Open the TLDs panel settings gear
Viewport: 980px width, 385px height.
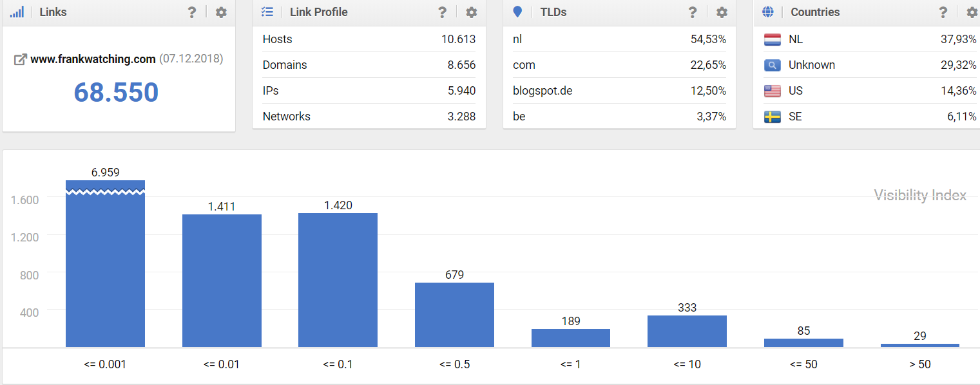point(722,12)
